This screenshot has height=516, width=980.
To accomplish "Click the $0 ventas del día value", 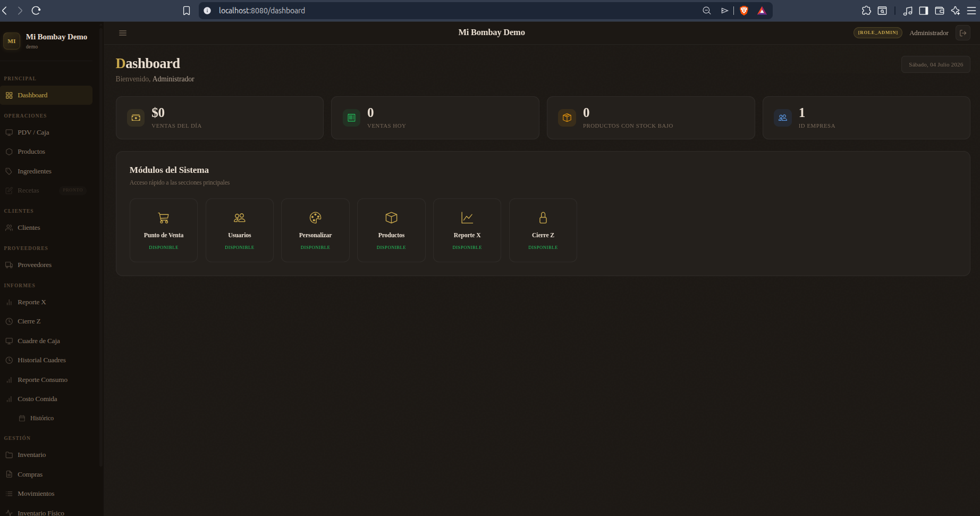I will tap(158, 113).
